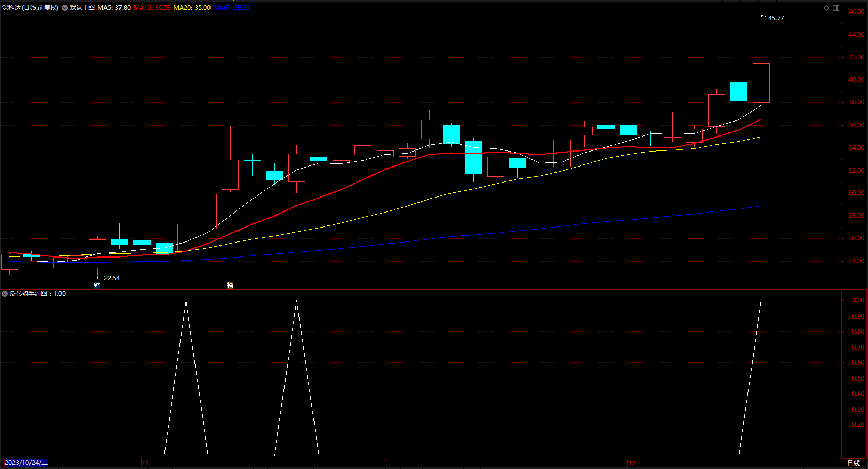The image size is (868, 469).
Task: Click the blue 财 marker below the chart
Action: (x=97, y=285)
